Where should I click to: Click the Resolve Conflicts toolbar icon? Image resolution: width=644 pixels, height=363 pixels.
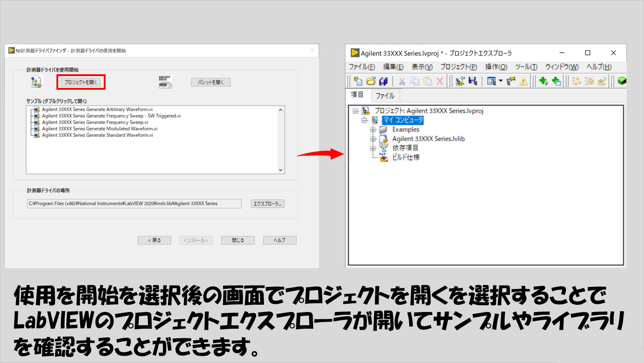pos(511,81)
